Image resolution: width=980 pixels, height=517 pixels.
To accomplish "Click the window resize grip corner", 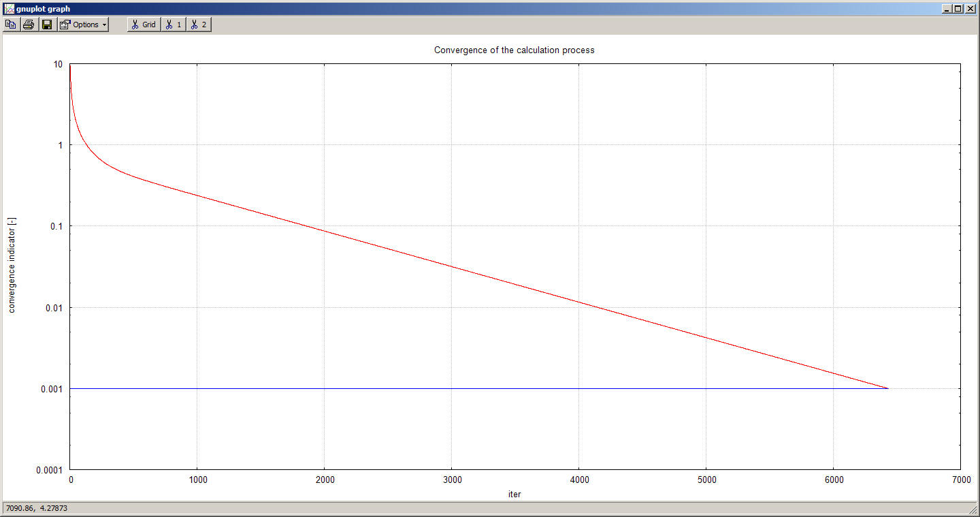I will pyautogui.click(x=974, y=511).
